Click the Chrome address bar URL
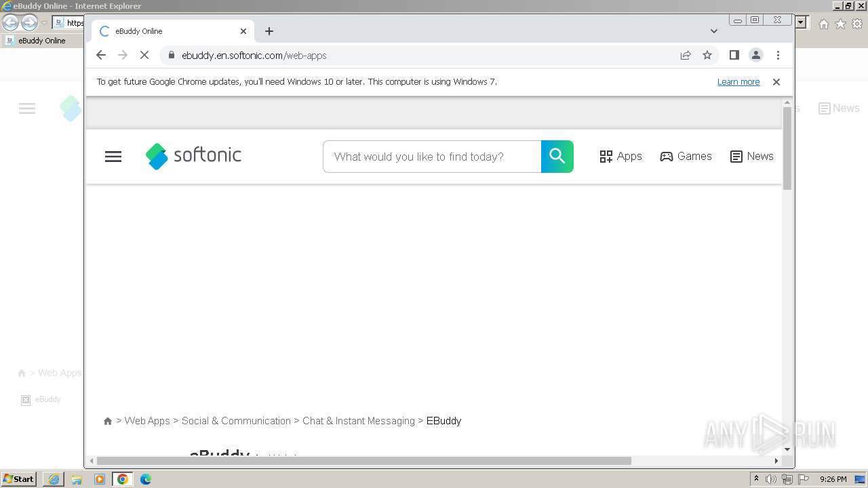The height and width of the screenshot is (488, 868). point(254,56)
